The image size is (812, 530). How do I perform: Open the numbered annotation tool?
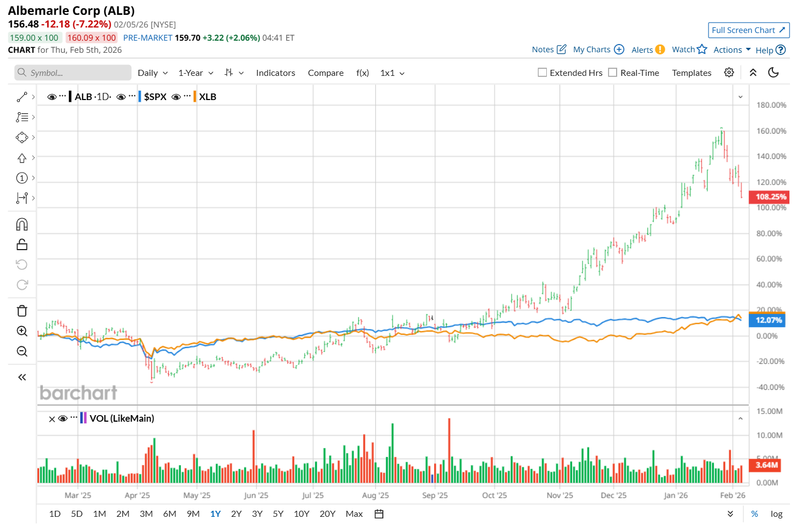(22, 178)
